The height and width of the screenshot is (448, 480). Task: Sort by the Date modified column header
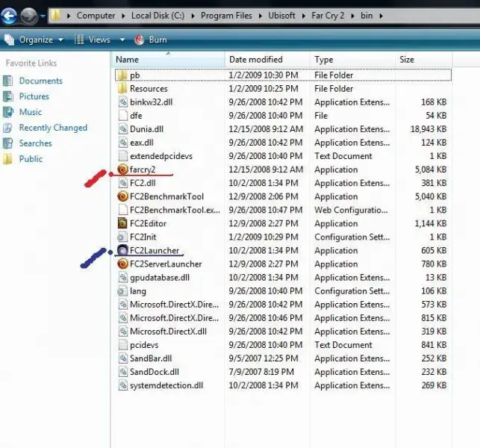pos(267,60)
